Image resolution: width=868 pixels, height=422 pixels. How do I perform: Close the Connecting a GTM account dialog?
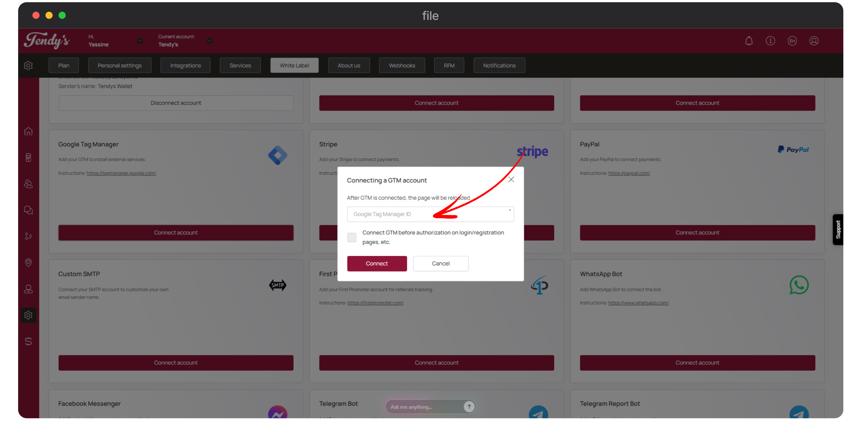click(x=511, y=179)
